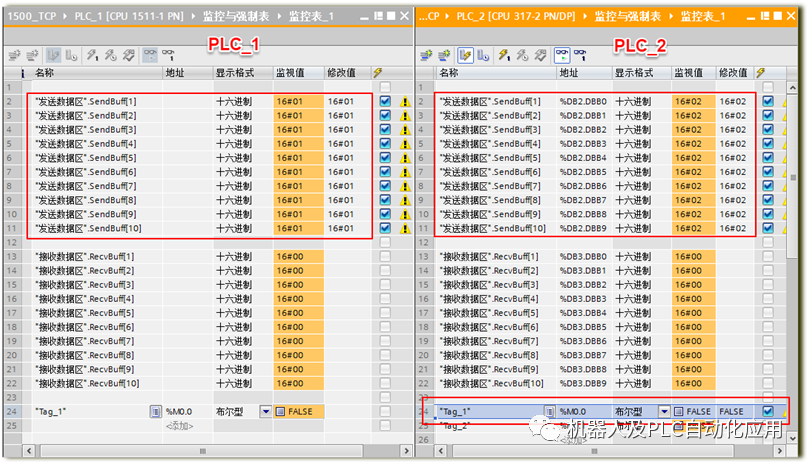Viewport: 809px width, 464px height.
Task: Uncheck modify checkbox for PLC_2 SendBuff[10]
Action: (x=768, y=228)
